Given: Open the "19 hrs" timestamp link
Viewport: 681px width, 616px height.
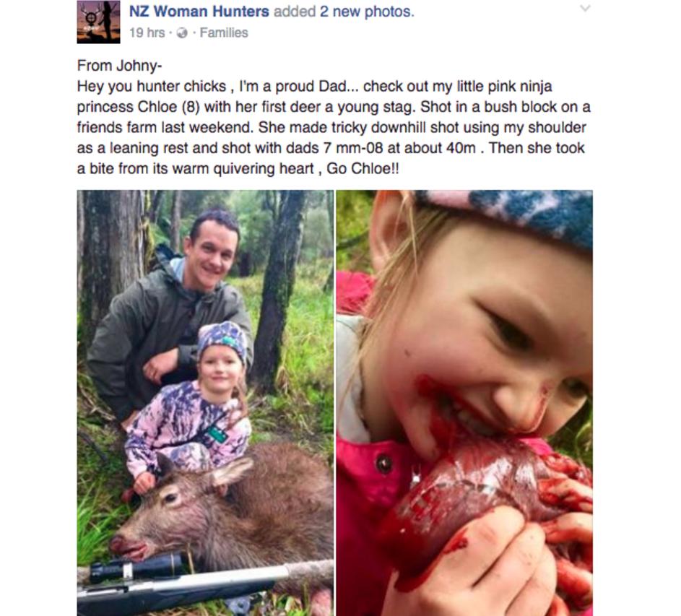Looking at the screenshot, I should coord(147,33).
